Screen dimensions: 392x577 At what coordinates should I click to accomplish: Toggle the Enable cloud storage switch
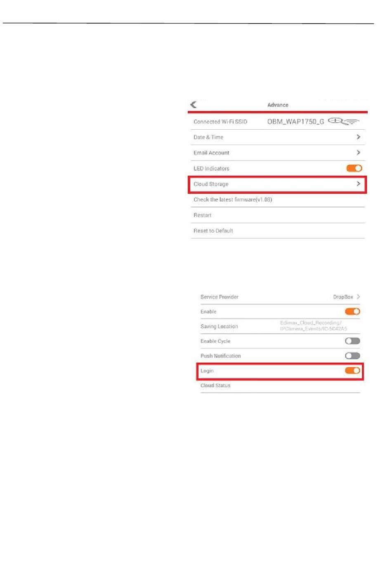[x=352, y=311]
